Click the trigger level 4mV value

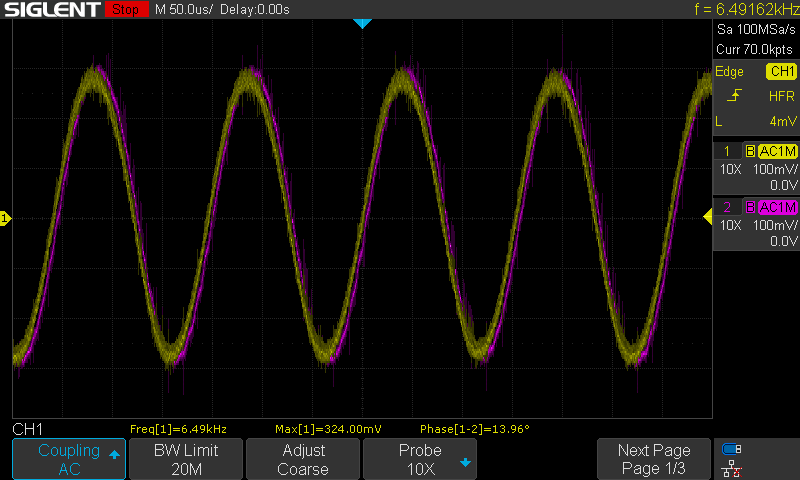click(x=781, y=121)
